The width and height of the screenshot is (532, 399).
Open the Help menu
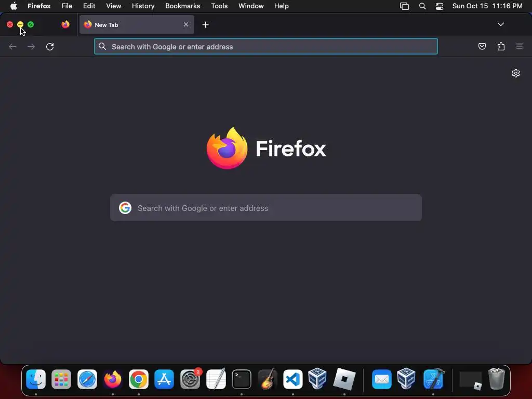281,6
